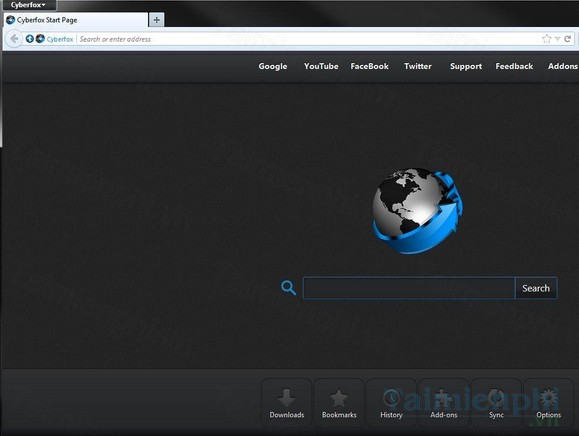Image resolution: width=579 pixels, height=436 pixels.
Task: Select the Cyberfox Start Page tab
Action: click(x=76, y=20)
